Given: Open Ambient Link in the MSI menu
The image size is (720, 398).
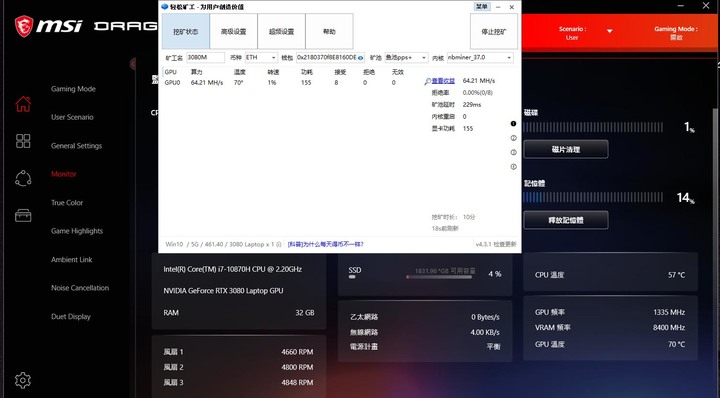Looking at the screenshot, I should click(x=72, y=259).
